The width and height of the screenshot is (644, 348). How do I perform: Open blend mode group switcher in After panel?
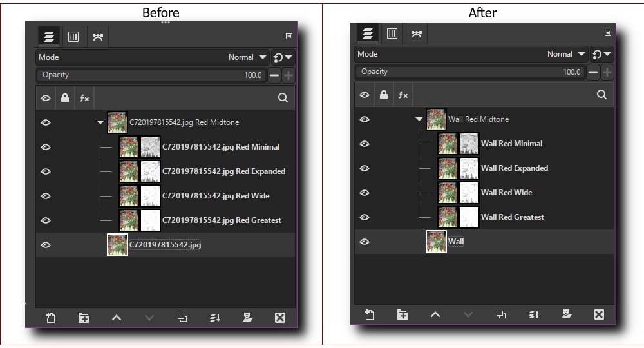tap(601, 54)
